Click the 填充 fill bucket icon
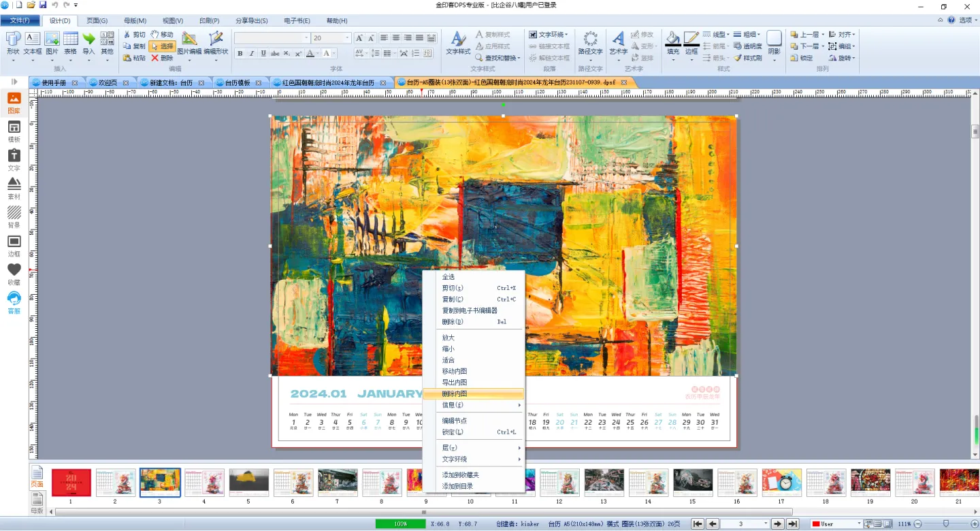980x531 pixels. click(x=672, y=43)
